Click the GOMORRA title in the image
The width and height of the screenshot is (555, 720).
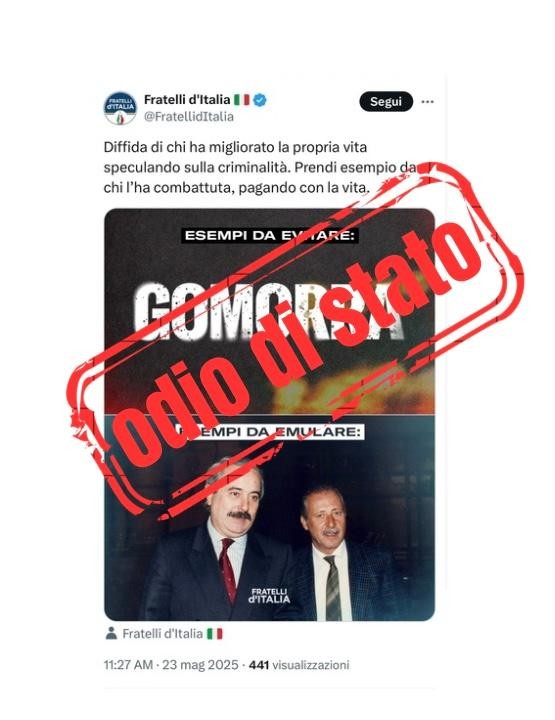coord(269,311)
